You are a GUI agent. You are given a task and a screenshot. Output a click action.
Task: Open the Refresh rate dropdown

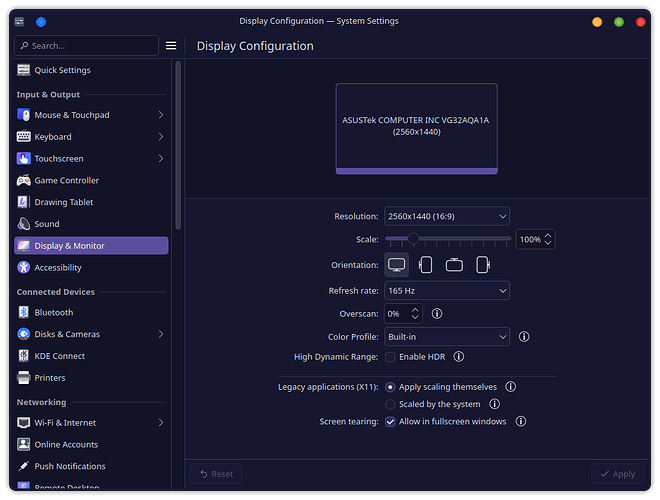pyautogui.click(x=447, y=291)
